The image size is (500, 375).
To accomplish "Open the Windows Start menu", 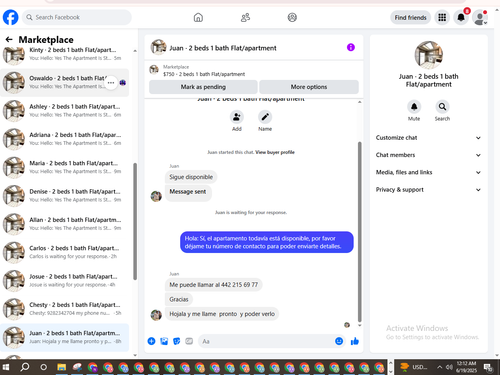I will coord(6,367).
